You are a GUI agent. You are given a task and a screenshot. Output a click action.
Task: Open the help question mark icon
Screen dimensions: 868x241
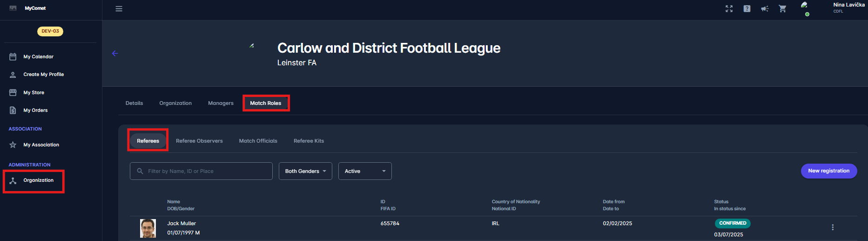click(747, 9)
